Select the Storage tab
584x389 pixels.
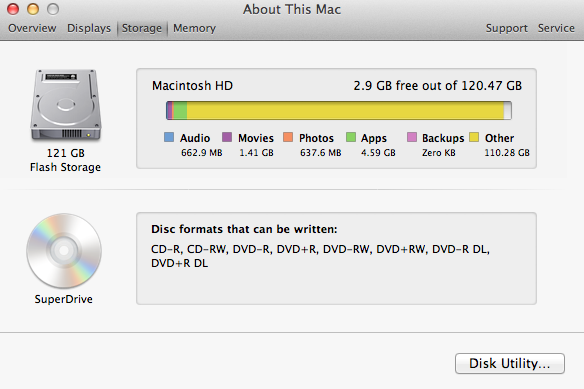tap(142, 28)
